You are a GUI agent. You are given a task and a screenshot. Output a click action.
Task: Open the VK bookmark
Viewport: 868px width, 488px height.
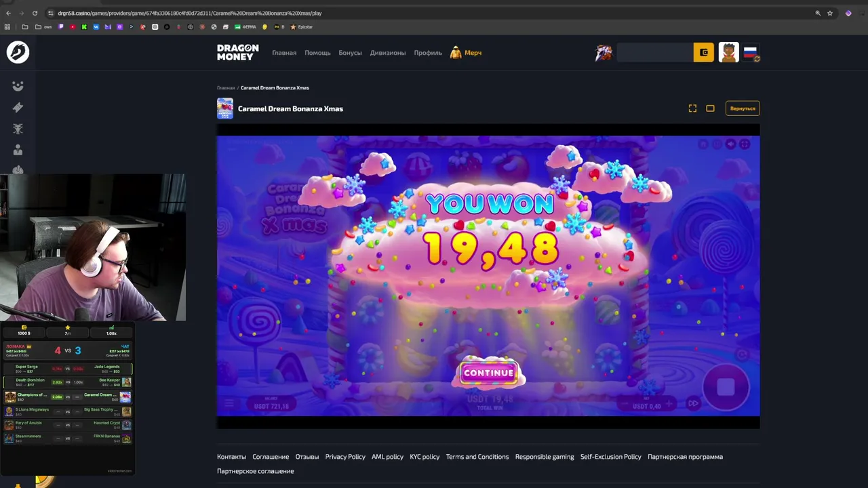(x=96, y=27)
